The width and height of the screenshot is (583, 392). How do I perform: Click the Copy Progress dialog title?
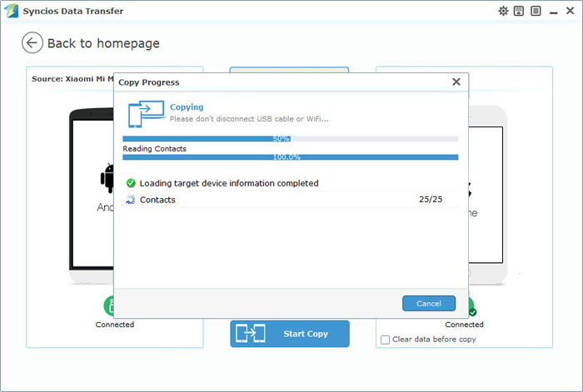[x=149, y=82]
